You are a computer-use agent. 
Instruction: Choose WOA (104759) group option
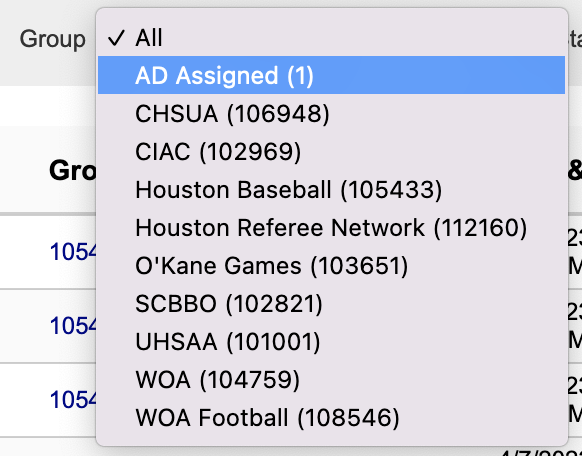coord(331,380)
